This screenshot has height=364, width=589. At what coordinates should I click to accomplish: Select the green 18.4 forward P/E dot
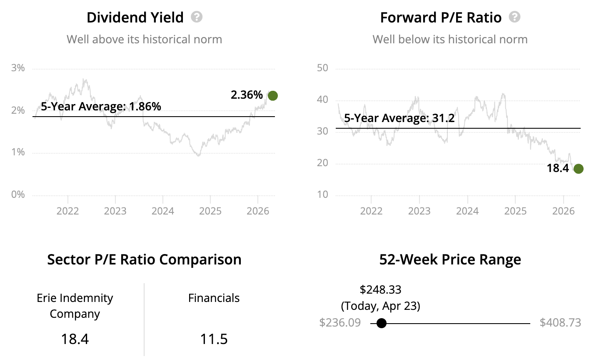coord(579,169)
